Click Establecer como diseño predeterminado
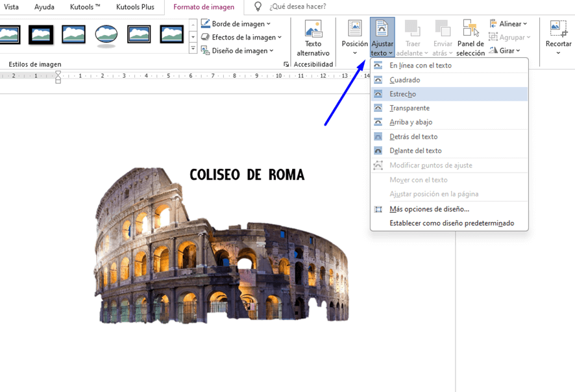The width and height of the screenshot is (575, 392). (451, 223)
